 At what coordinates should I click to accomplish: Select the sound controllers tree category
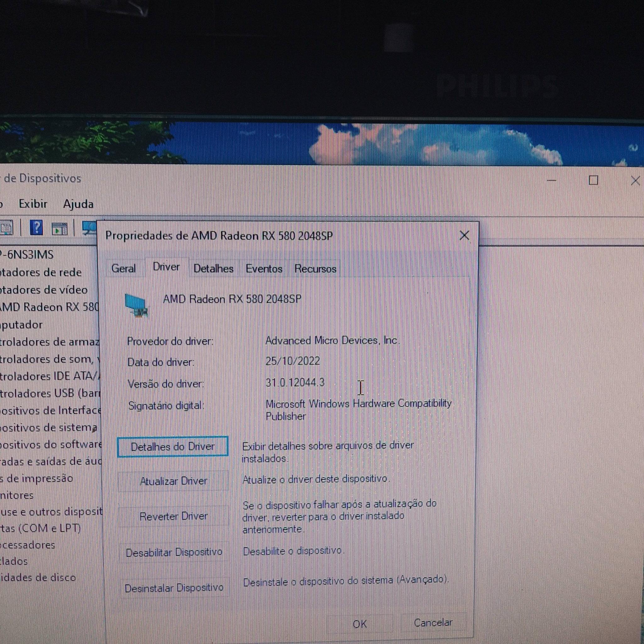click(50, 359)
